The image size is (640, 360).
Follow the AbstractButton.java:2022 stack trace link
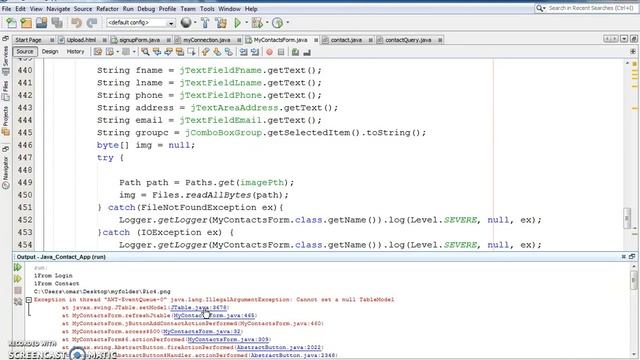click(279, 347)
